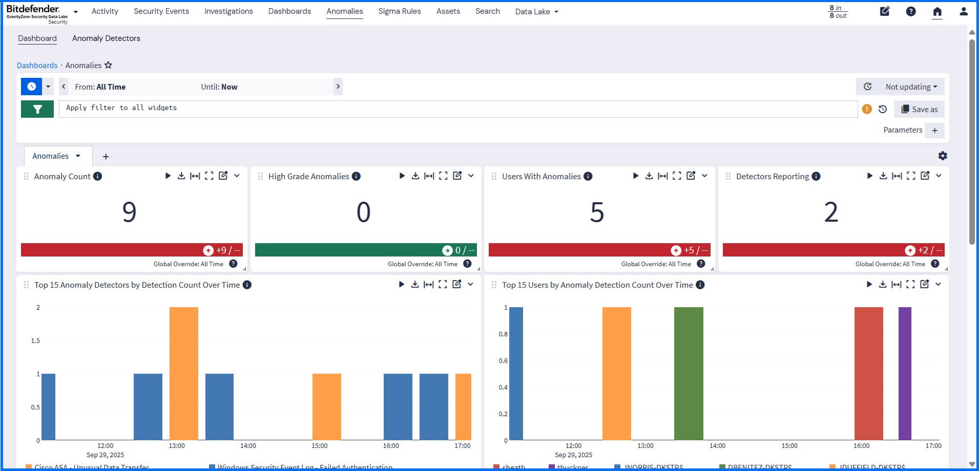Open the Anomalies tab dropdown arrow
Screen dimensions: 980x471
79,156
